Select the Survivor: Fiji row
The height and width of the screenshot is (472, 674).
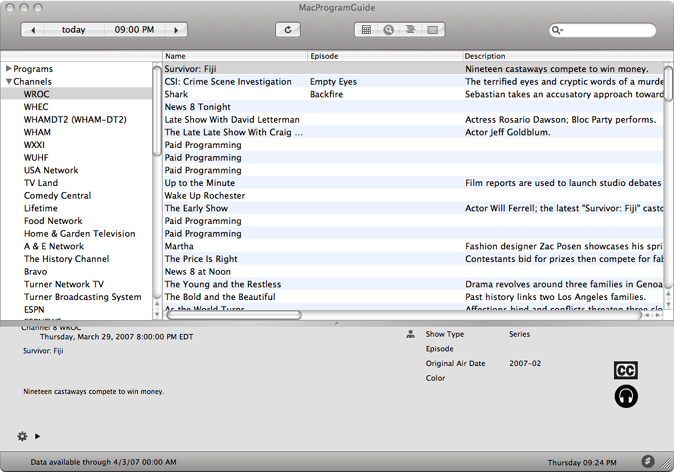click(x=413, y=69)
